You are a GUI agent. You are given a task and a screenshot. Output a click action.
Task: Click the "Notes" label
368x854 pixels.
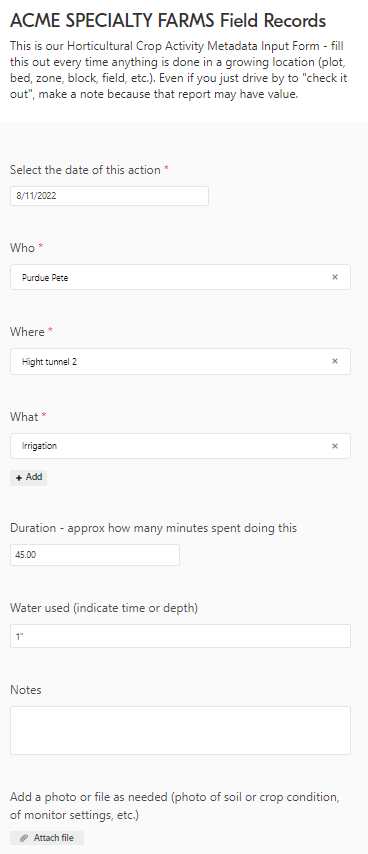26,690
